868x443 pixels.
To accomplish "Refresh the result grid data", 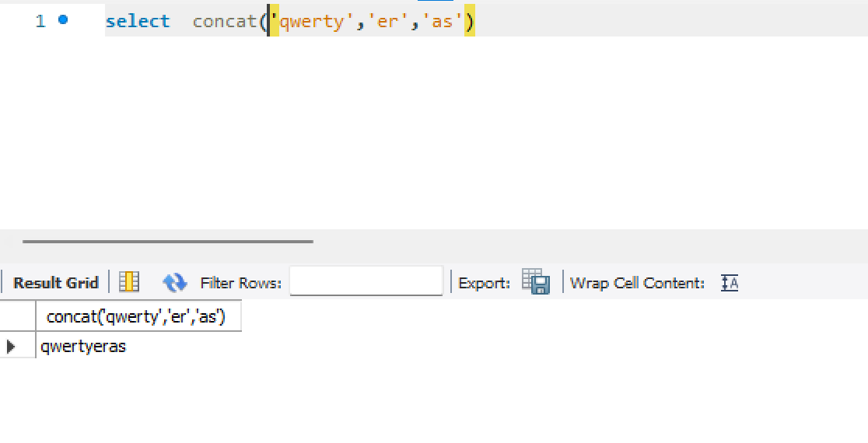I will 175,282.
